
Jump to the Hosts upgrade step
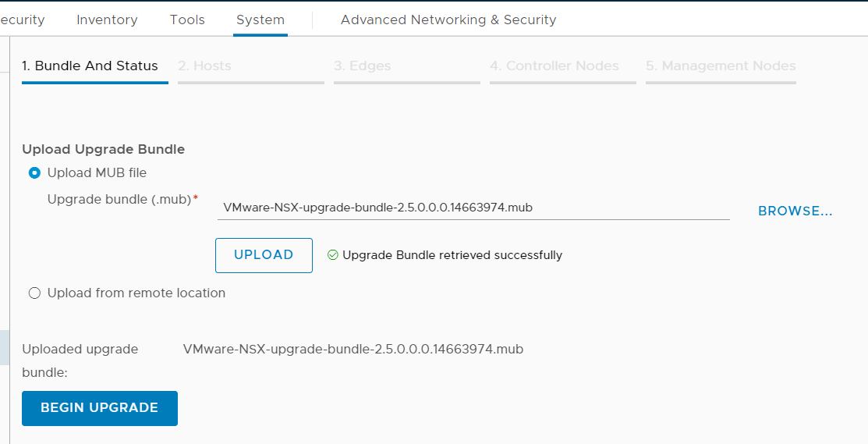tap(204, 66)
